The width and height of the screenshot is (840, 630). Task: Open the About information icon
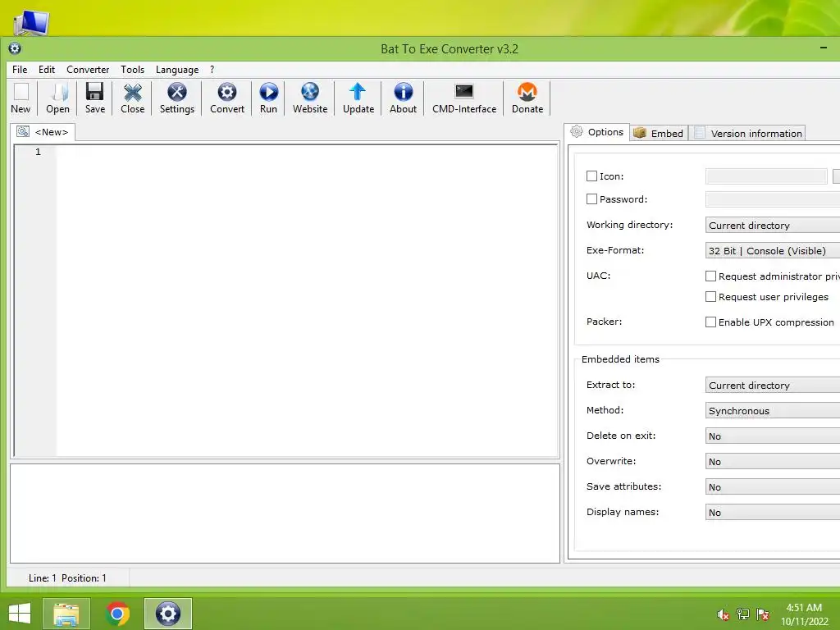coord(403,98)
